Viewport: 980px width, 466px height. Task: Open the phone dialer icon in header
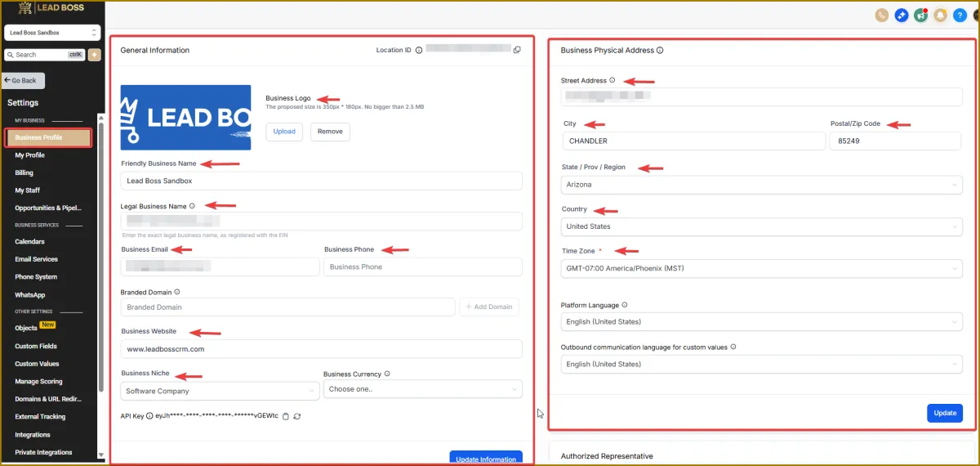(882, 15)
